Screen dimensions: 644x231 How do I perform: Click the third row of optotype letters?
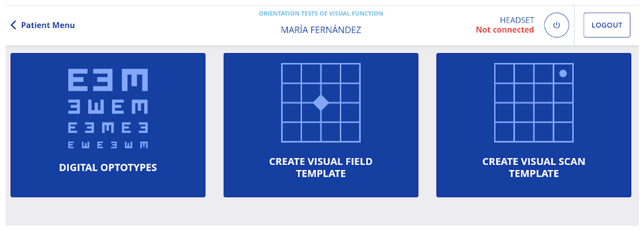(x=108, y=128)
